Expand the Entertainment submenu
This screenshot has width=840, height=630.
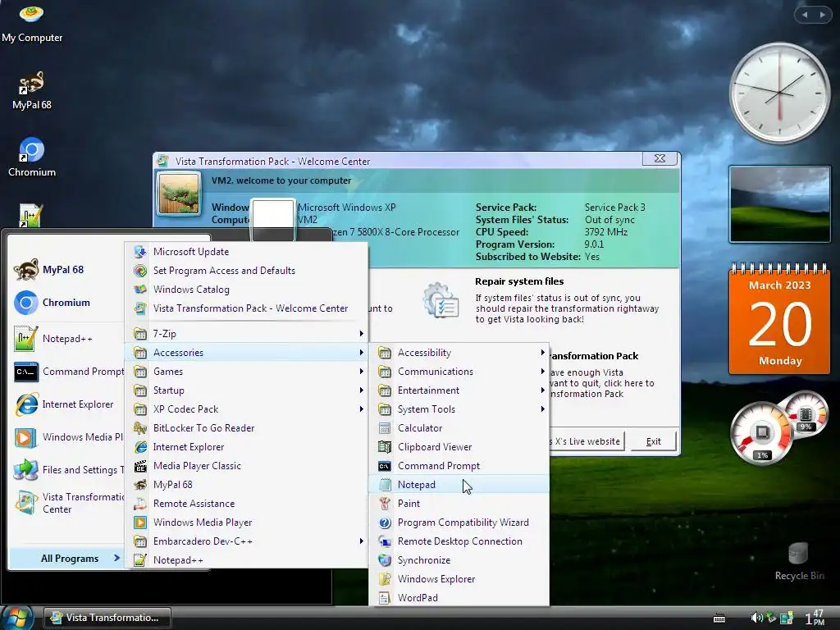[x=459, y=390]
